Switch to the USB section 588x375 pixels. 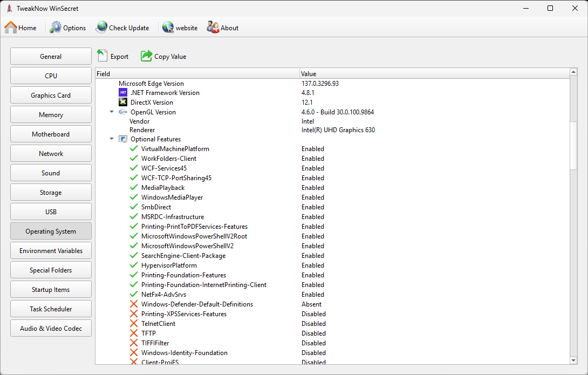tap(51, 212)
